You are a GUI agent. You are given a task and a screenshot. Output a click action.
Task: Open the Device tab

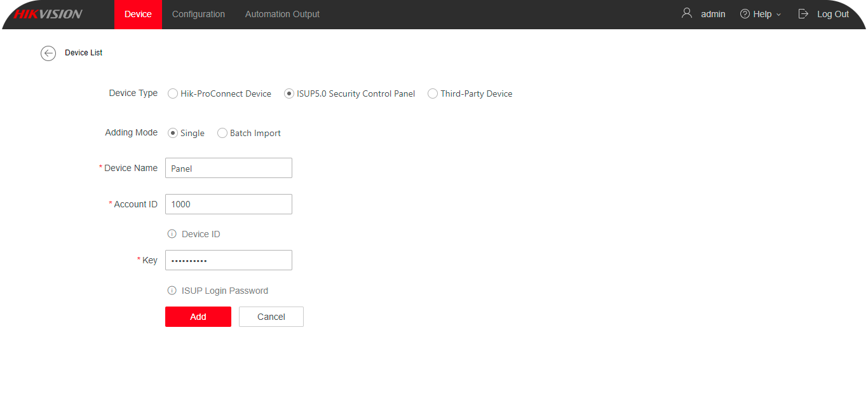138,14
